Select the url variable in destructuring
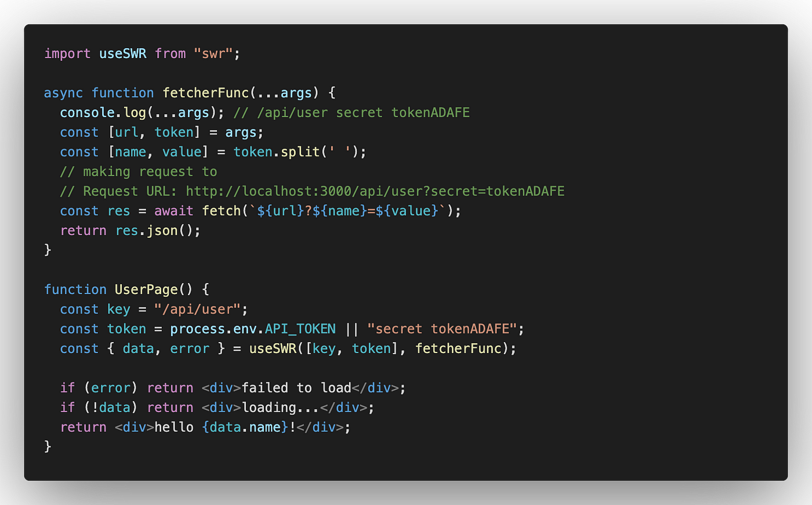 point(126,132)
